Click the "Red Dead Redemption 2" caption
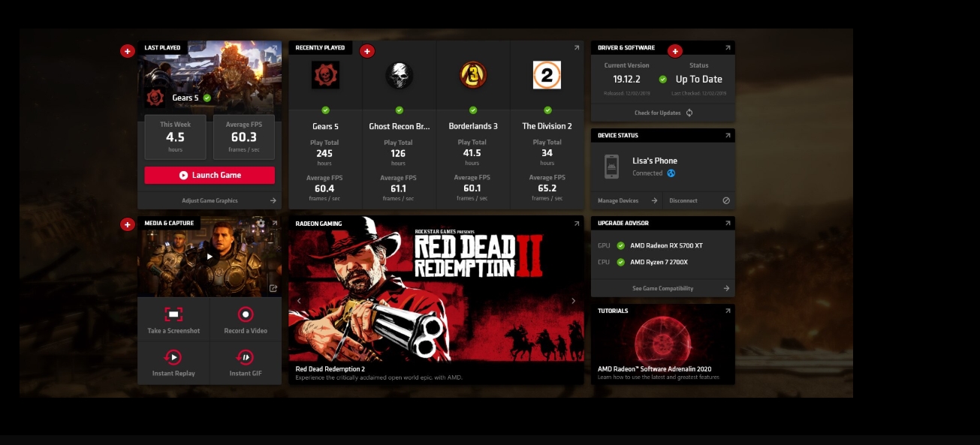Image resolution: width=980 pixels, height=445 pixels. [x=330, y=369]
